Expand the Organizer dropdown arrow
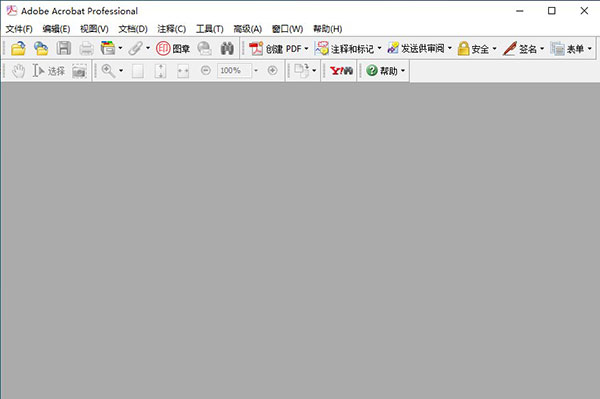The height and width of the screenshot is (399, 600). coord(120,48)
